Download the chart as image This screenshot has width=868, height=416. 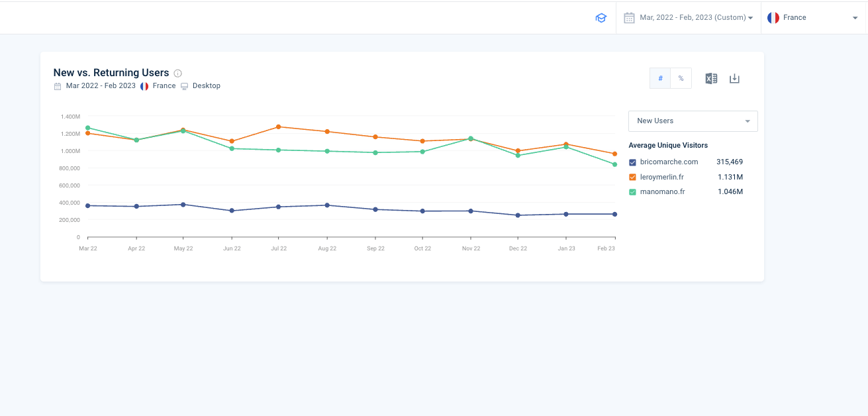(734, 78)
